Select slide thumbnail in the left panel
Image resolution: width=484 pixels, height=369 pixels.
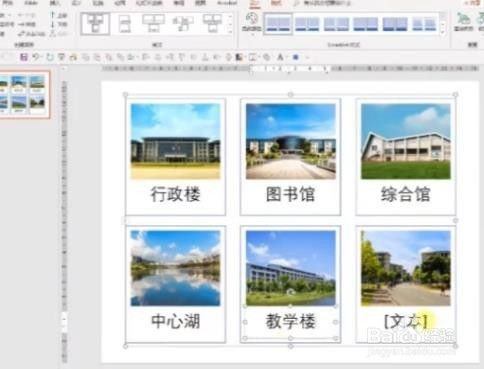click(x=24, y=94)
